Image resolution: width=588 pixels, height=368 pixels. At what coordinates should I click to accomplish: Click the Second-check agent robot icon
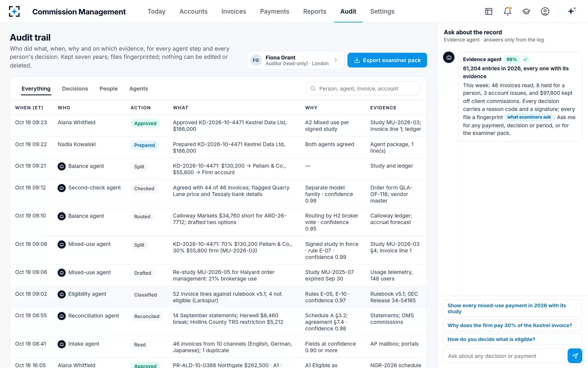pos(62,188)
